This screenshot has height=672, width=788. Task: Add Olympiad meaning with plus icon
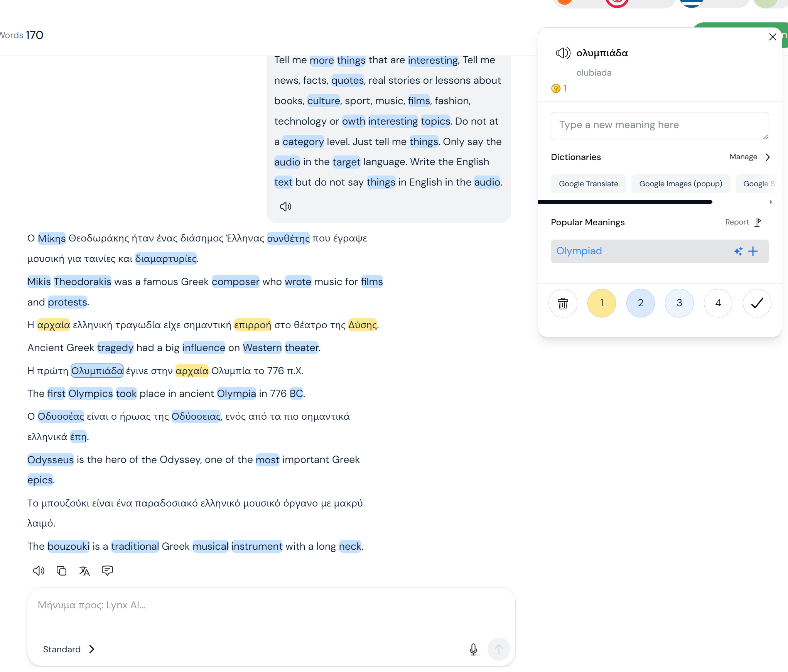753,252
